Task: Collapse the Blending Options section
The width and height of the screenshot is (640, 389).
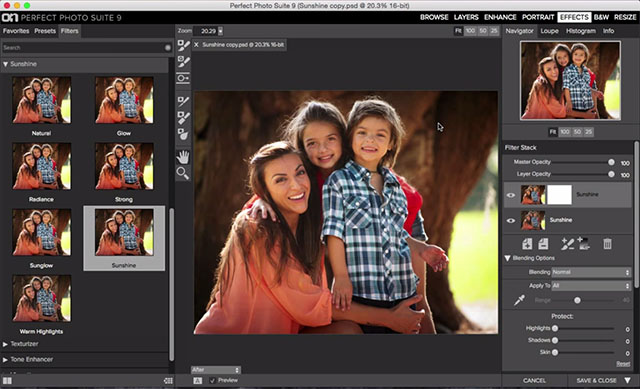Action: pyautogui.click(x=507, y=258)
